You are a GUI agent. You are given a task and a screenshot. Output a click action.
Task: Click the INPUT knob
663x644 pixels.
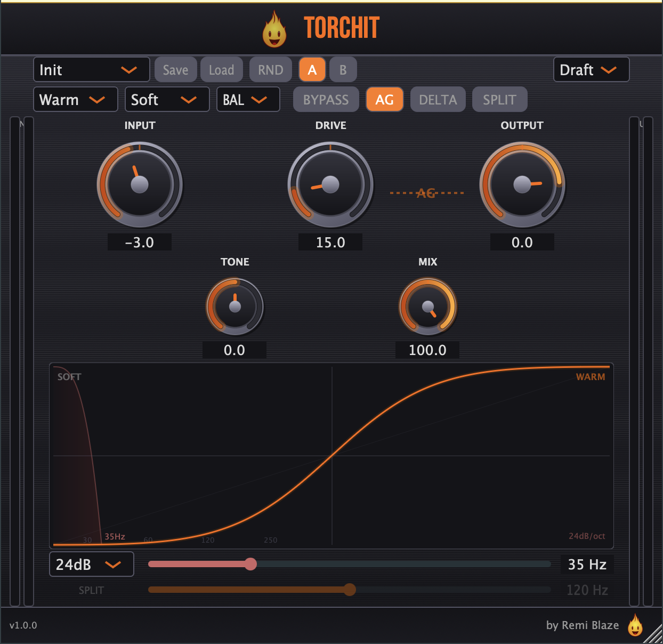(x=140, y=184)
